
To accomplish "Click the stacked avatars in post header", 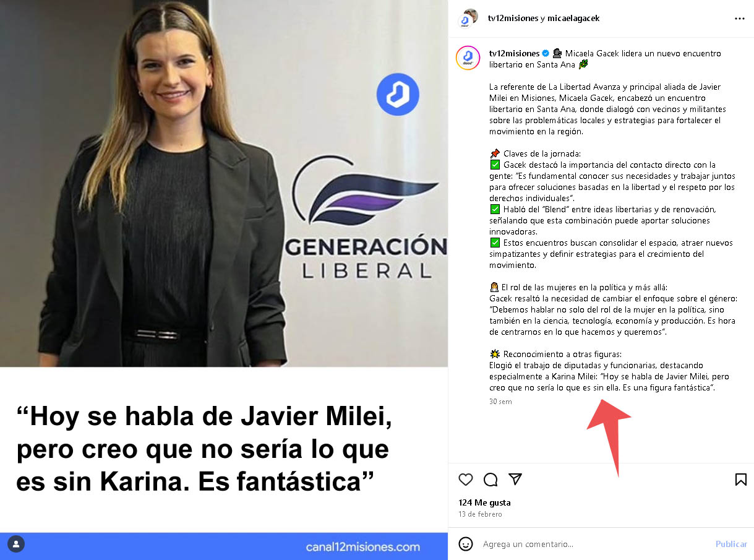I will (x=468, y=19).
